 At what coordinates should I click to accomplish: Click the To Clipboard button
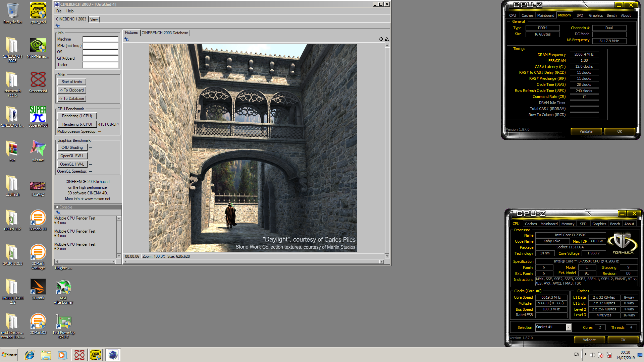(x=72, y=90)
